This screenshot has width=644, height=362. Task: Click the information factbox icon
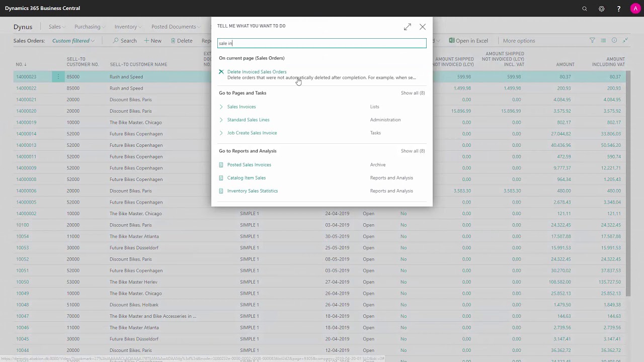(x=614, y=40)
